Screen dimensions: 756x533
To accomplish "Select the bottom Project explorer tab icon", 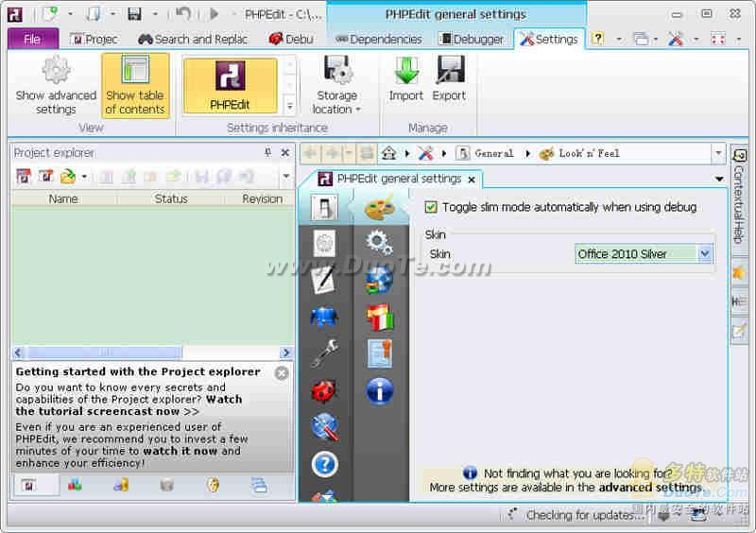I will coord(29,485).
